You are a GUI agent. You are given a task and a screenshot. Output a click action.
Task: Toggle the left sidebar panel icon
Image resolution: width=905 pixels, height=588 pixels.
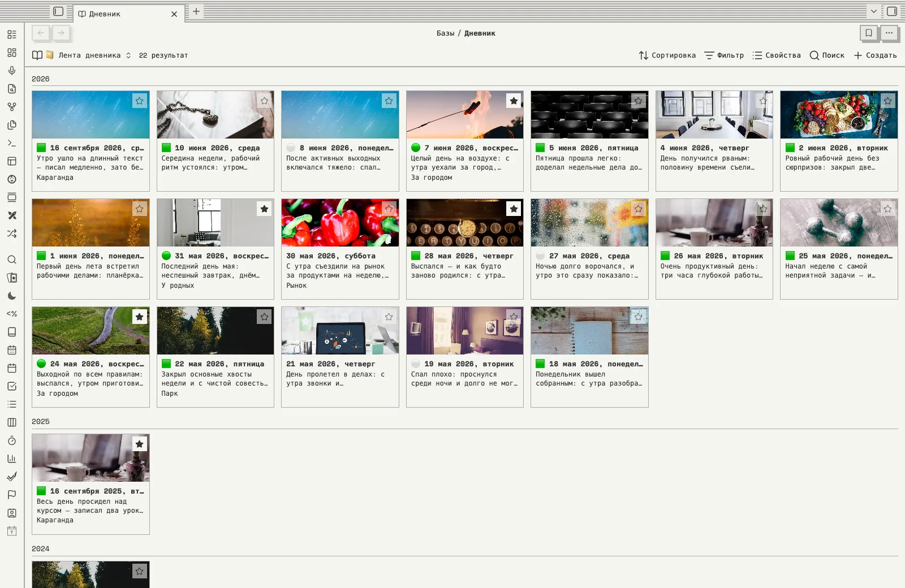58,11
